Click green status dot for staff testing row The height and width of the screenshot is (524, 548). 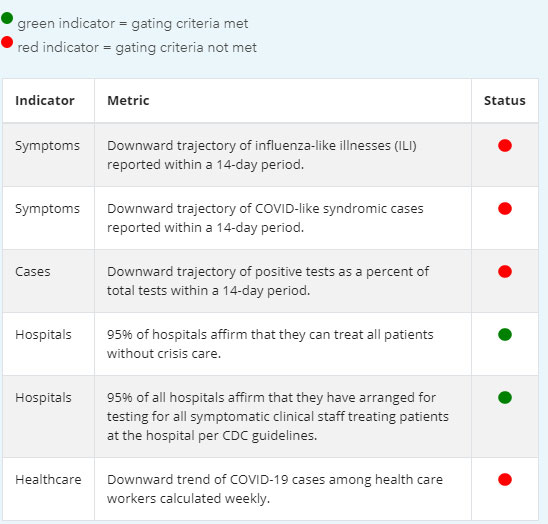pos(505,397)
